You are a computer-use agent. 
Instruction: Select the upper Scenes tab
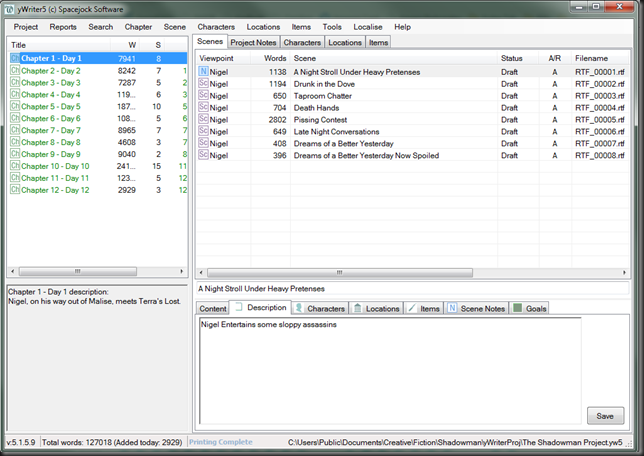click(x=210, y=41)
